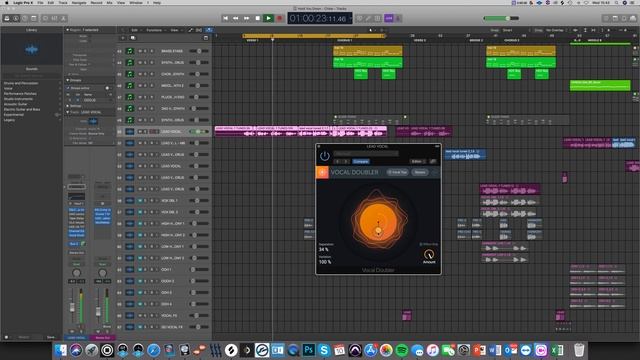
Task: Click the yellow cycle range in the ruler
Action: pos(313,36)
